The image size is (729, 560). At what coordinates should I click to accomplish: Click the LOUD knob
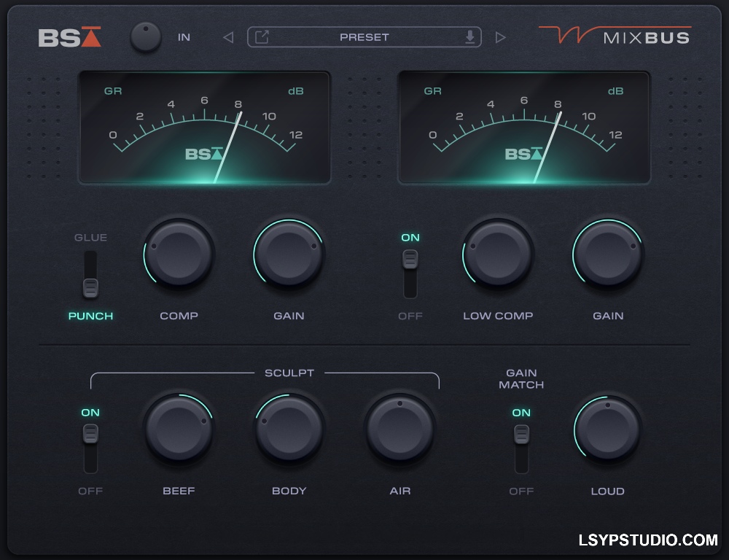[608, 430]
